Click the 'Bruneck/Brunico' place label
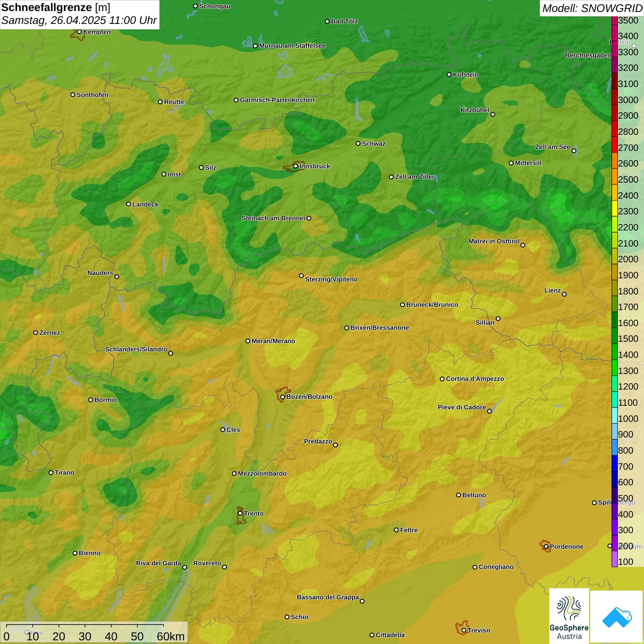 point(432,305)
